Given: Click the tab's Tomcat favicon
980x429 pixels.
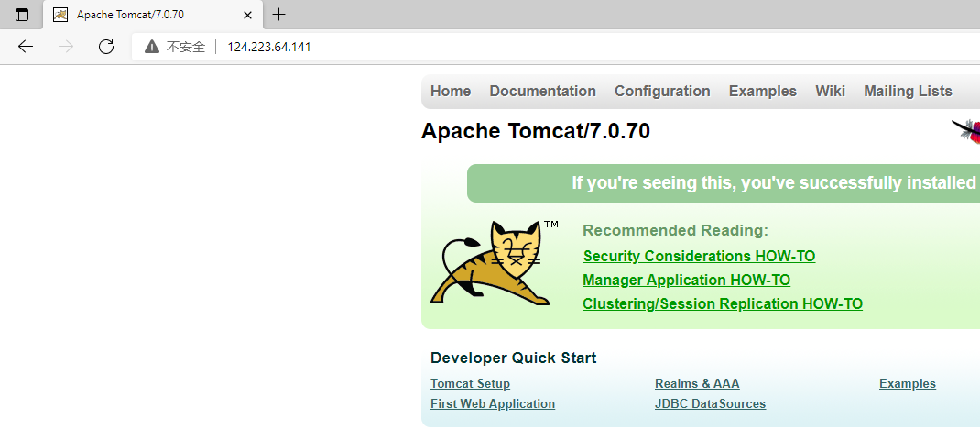Looking at the screenshot, I should click(61, 15).
